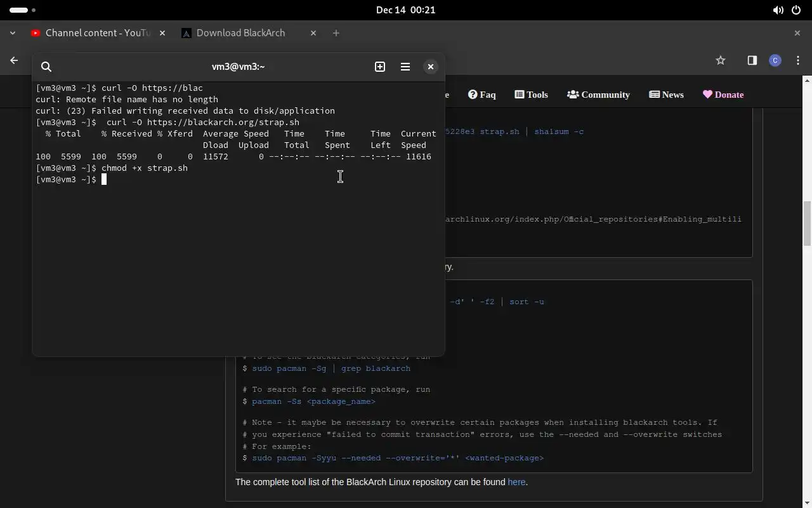
Task: Open the Donate link with heart
Action: pos(723,95)
